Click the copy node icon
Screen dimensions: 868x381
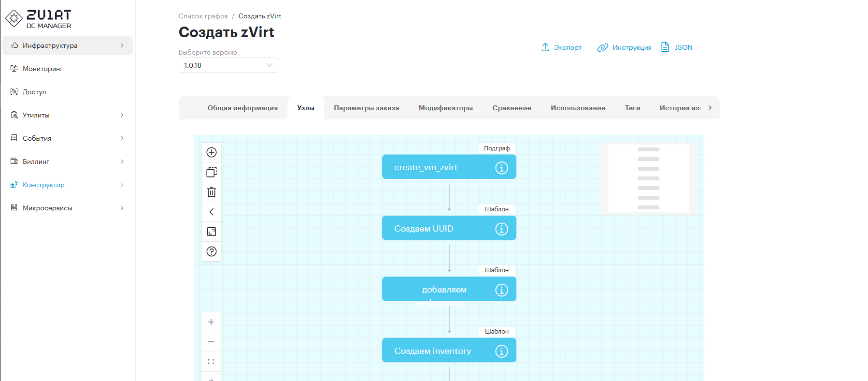212,172
